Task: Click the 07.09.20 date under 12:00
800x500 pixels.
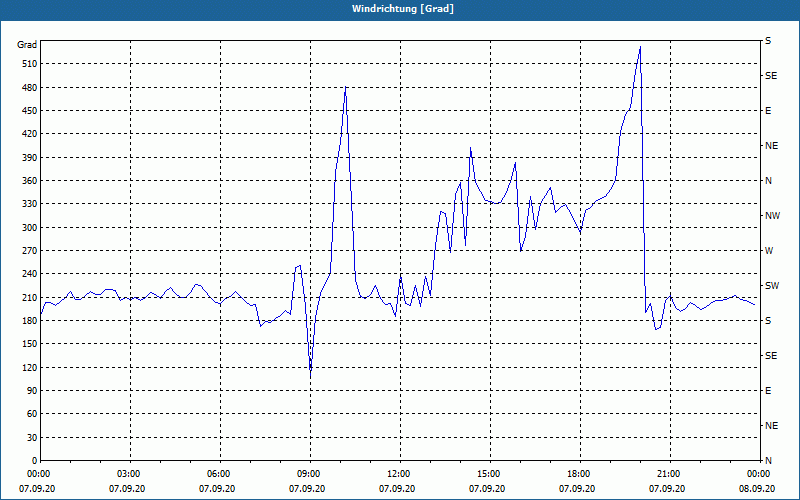Action: coord(397,489)
